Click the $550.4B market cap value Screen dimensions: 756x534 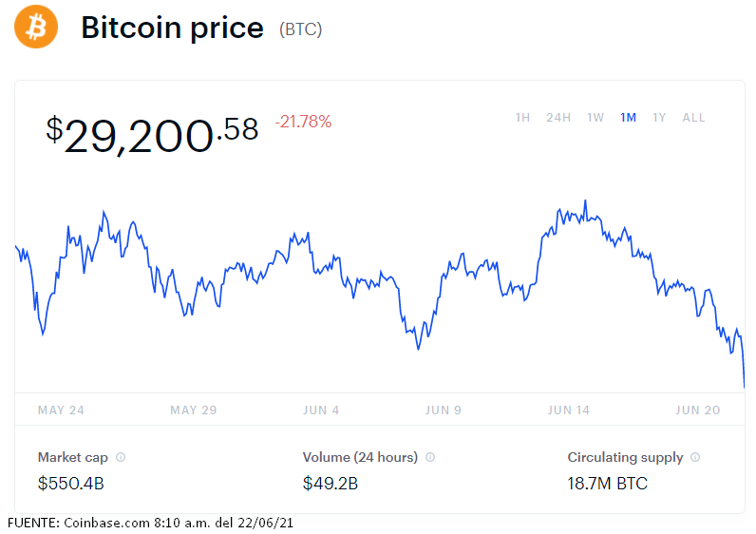pos(70,484)
